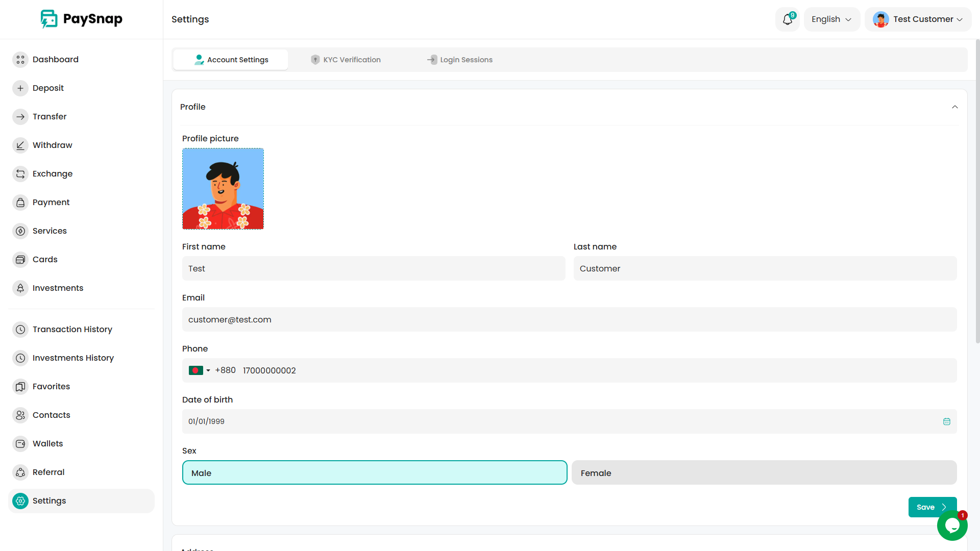Collapse the Profile section chevron

click(954, 107)
